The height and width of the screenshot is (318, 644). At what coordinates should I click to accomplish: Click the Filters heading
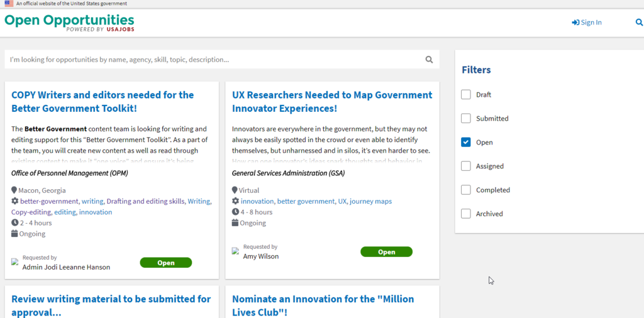[x=477, y=70]
